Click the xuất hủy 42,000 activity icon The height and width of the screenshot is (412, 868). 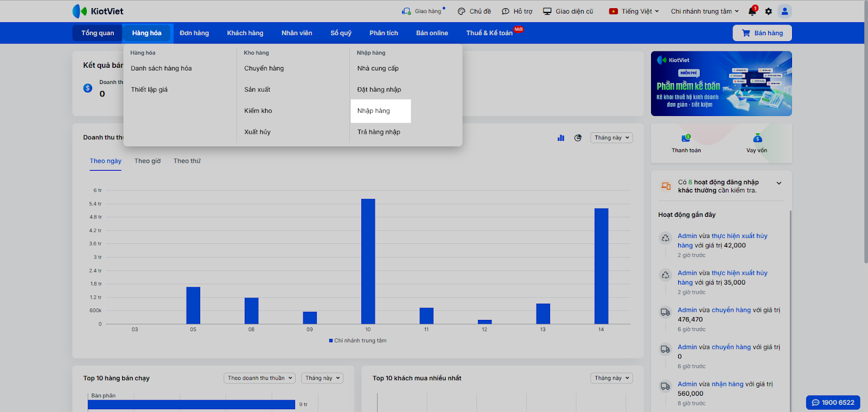[666, 238]
